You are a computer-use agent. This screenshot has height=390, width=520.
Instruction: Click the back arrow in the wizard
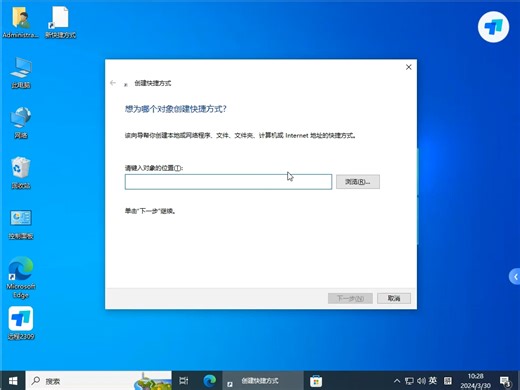click(113, 83)
